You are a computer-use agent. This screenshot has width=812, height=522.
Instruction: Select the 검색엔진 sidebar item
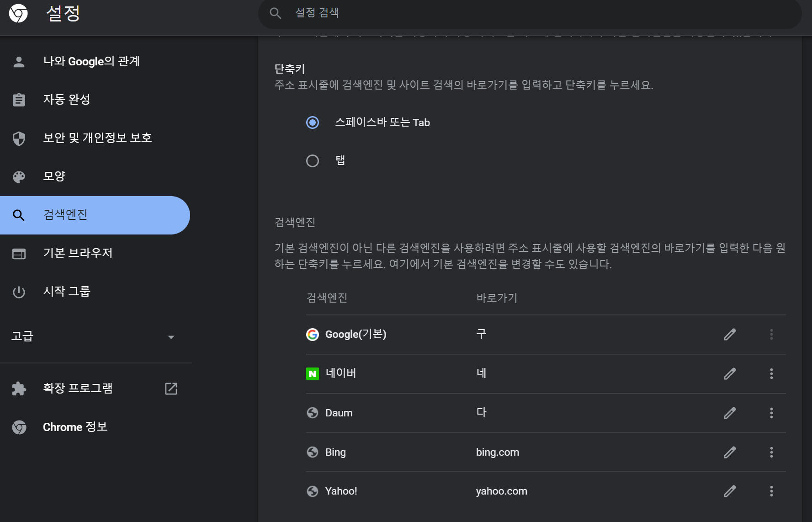tap(95, 215)
